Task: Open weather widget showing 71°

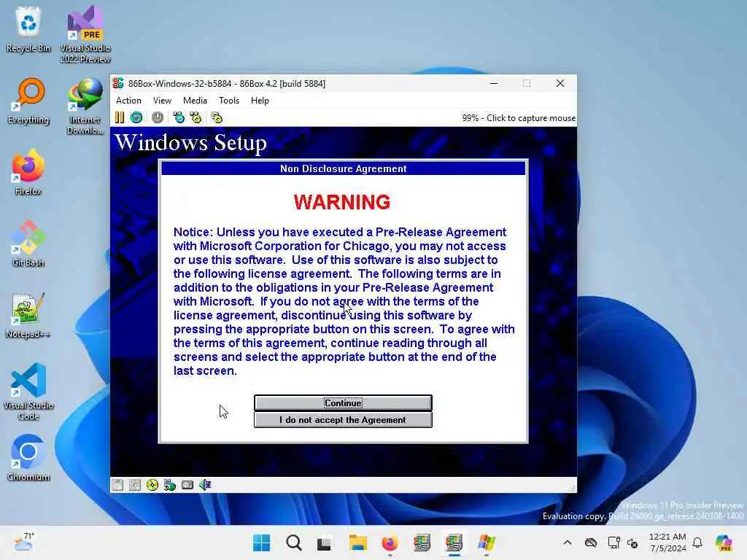Action: (24, 542)
